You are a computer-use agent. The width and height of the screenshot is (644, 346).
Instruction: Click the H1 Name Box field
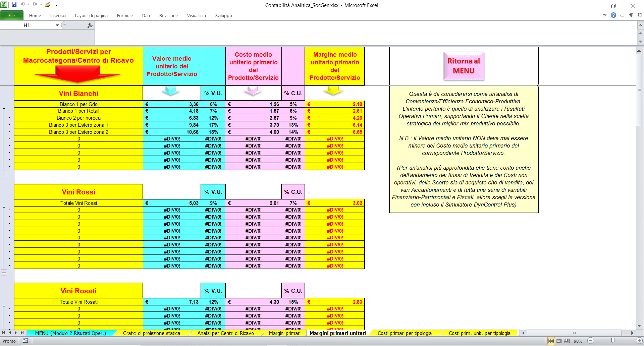27,25
